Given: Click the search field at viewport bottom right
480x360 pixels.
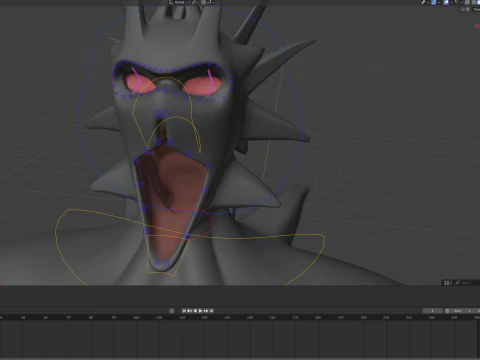Looking at the screenshot, I should tap(467, 283).
